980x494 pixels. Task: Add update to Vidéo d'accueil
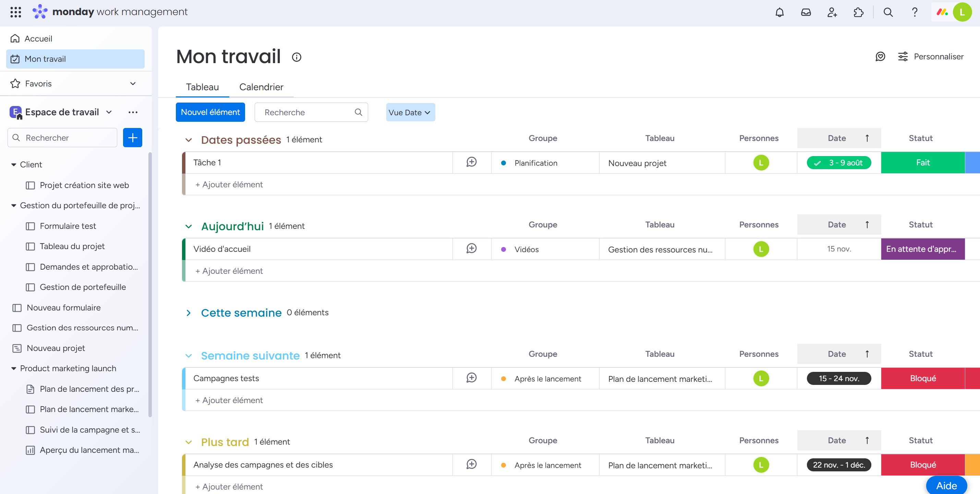pyautogui.click(x=471, y=249)
